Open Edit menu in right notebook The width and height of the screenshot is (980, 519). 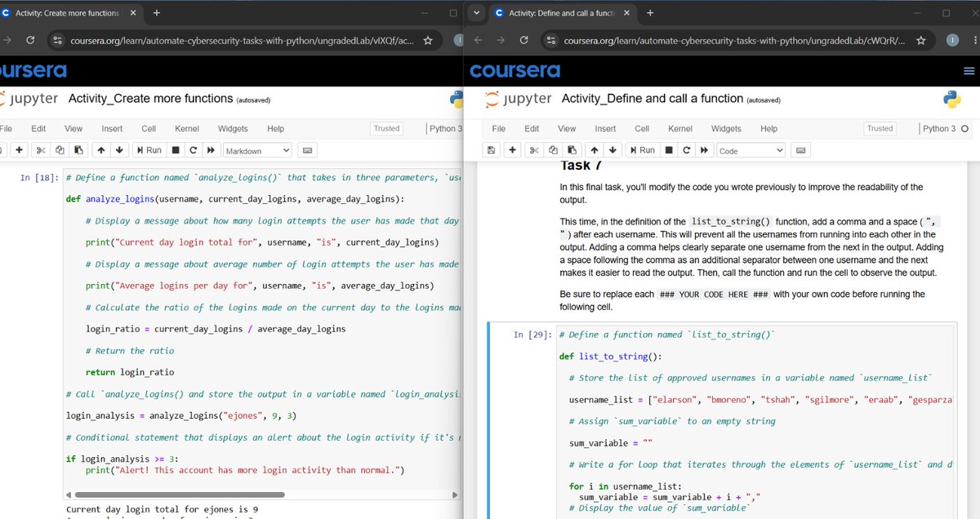tap(532, 128)
